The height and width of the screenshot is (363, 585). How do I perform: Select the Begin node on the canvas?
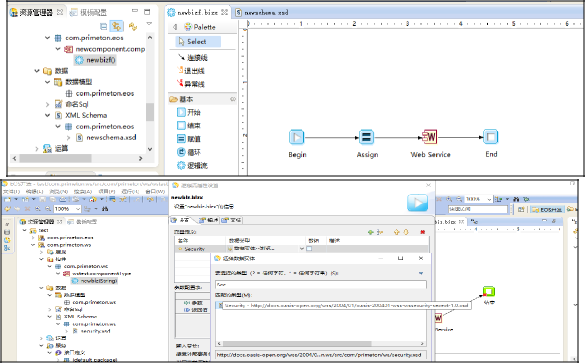pyautogui.click(x=297, y=137)
